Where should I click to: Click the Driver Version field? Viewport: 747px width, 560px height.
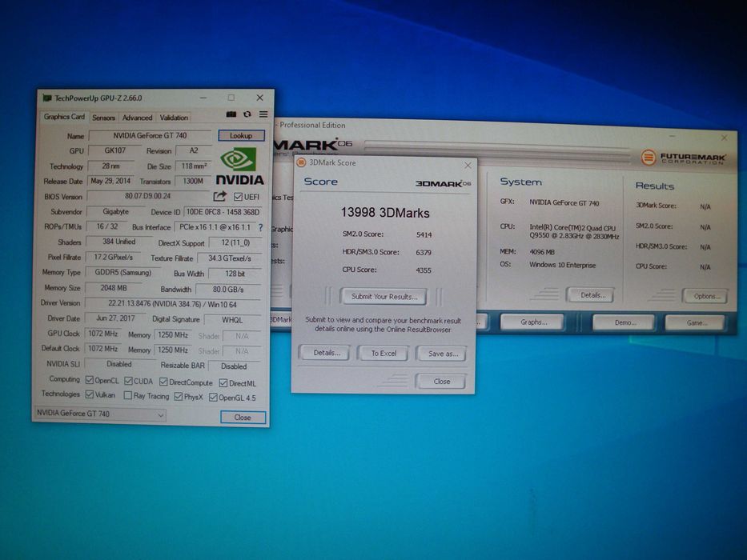point(172,304)
